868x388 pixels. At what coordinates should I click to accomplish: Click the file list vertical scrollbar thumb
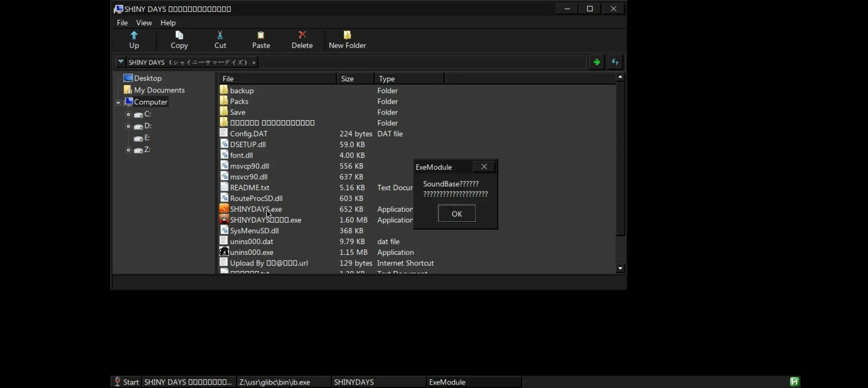click(620, 159)
